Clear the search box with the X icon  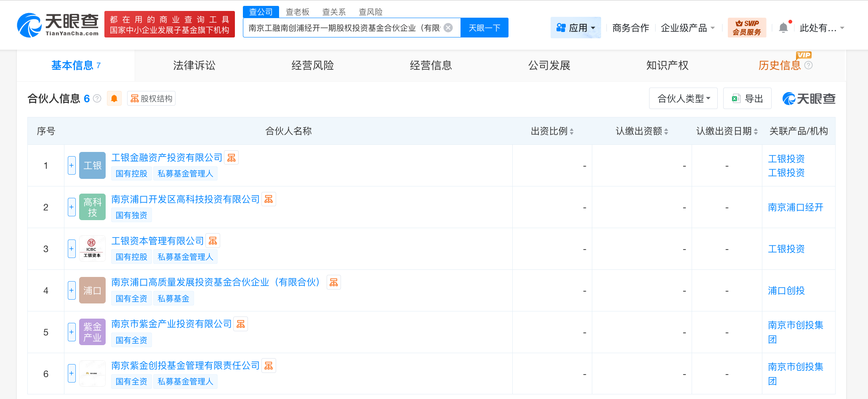(x=448, y=27)
